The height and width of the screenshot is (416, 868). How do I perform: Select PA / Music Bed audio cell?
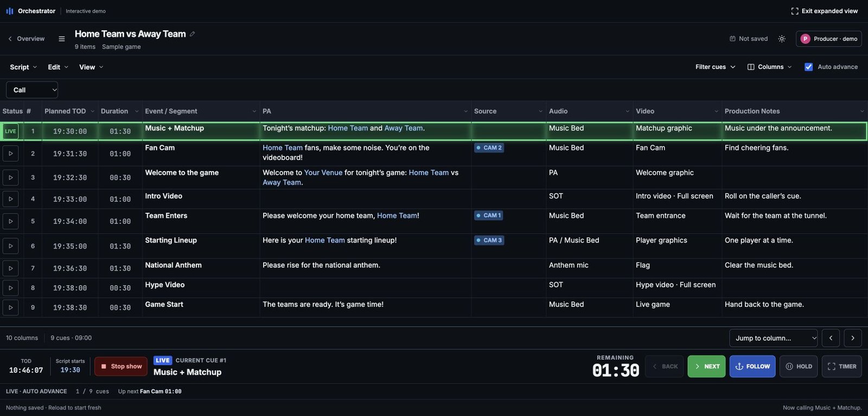point(589,246)
